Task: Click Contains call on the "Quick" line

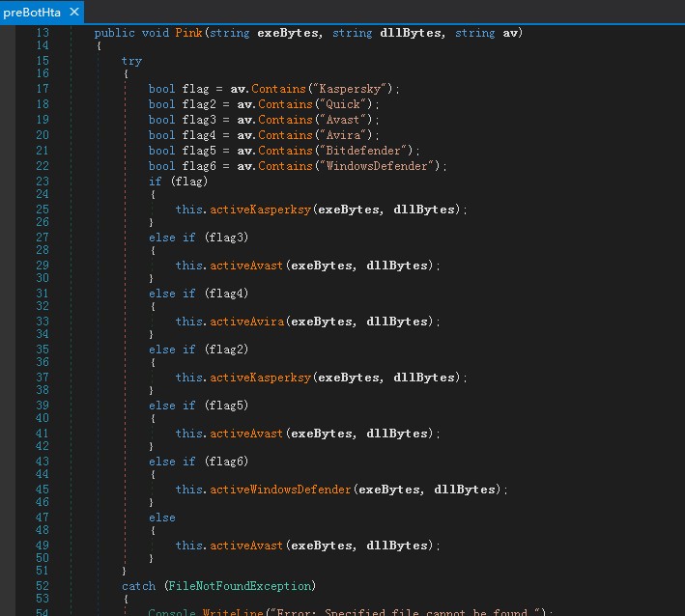Action: 284,104
